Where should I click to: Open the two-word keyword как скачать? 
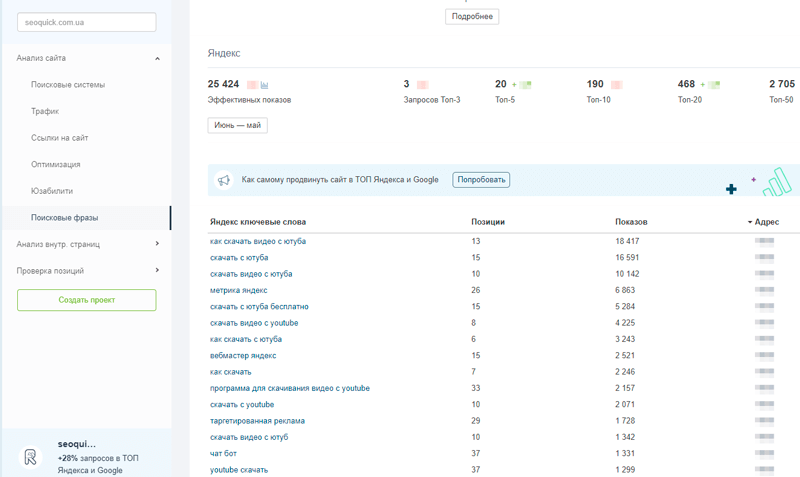coord(230,372)
